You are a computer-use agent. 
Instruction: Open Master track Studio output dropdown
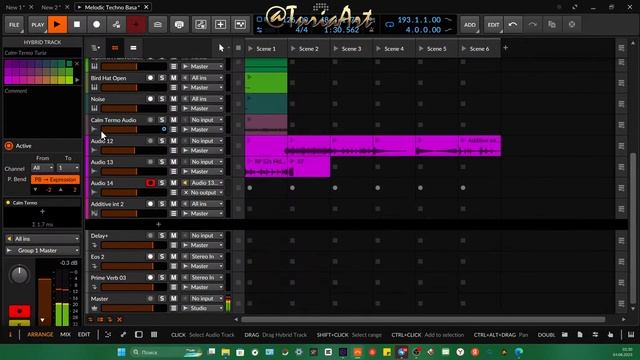203,308
